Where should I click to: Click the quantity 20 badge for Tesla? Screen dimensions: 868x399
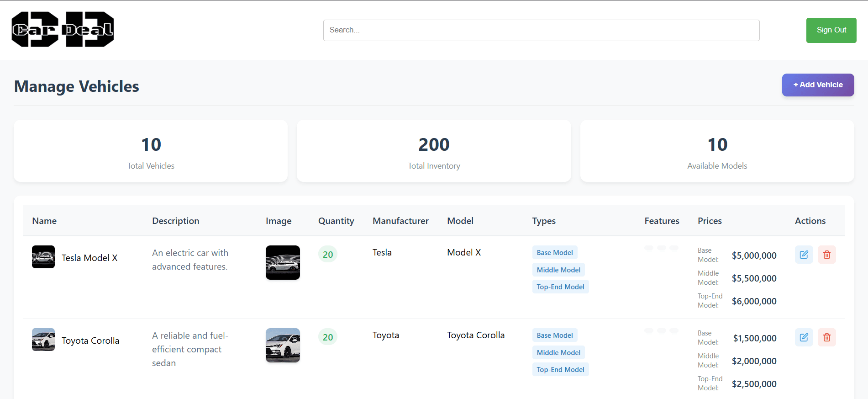coord(327,254)
